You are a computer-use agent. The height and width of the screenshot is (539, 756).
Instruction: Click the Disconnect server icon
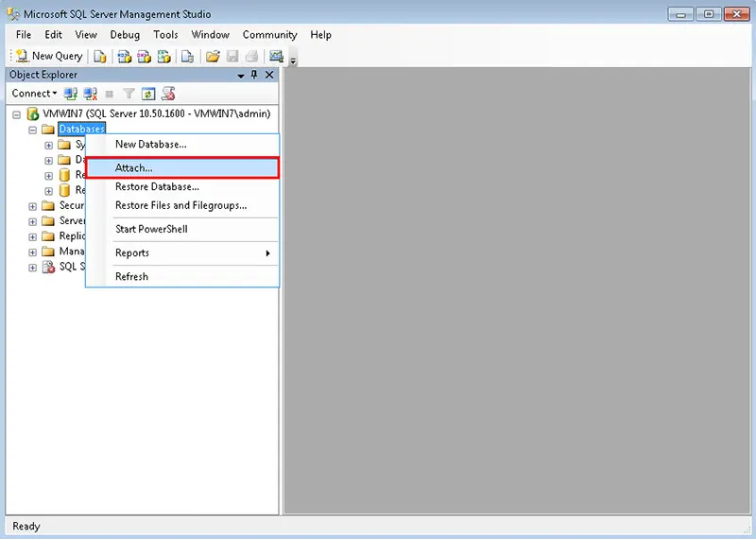click(x=90, y=94)
